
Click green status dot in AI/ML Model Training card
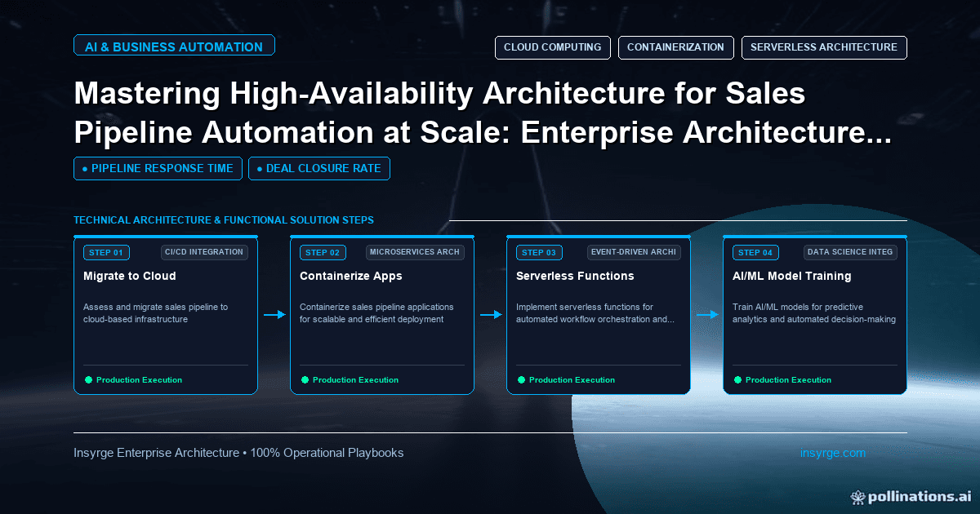click(737, 379)
